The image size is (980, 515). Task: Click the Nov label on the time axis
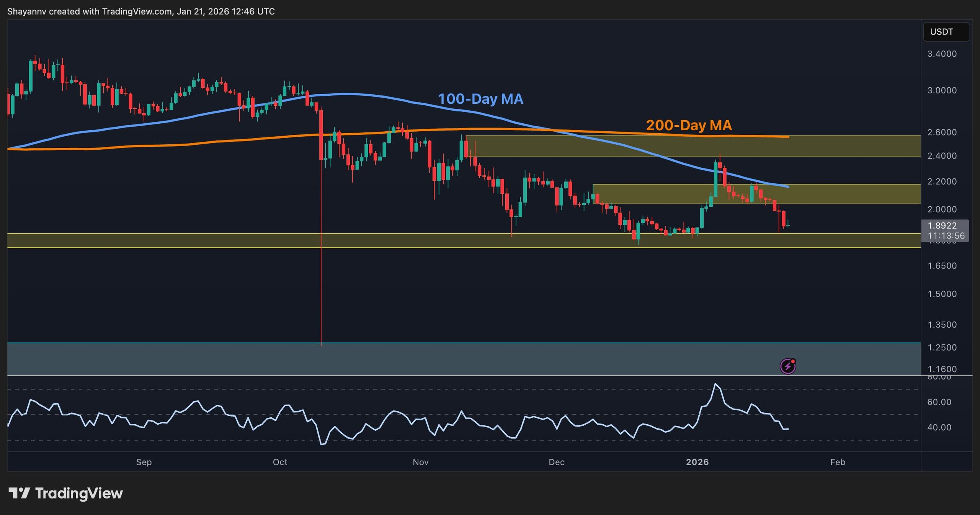click(421, 462)
